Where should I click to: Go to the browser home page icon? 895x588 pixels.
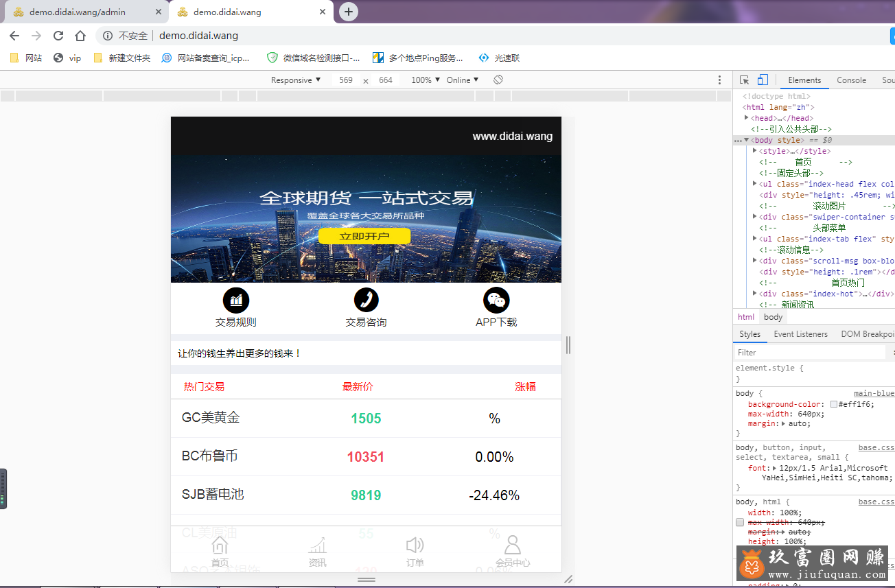tap(80, 36)
